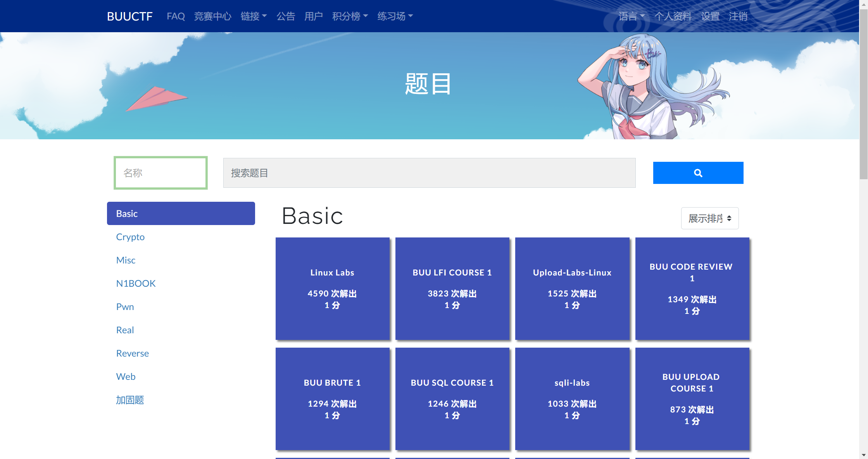Open the BUU SQL COURSE 1 challenge
This screenshot has width=868, height=459.
tap(452, 399)
